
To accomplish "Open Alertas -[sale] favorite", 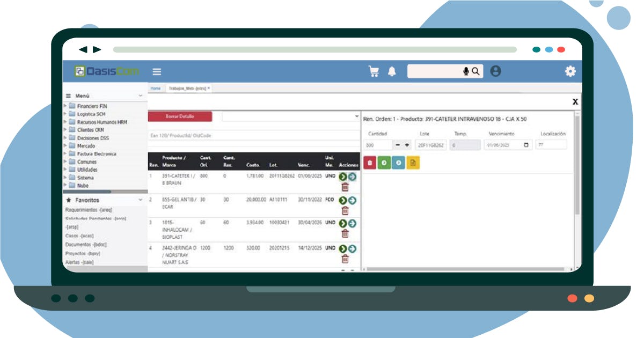I will 80,262.
